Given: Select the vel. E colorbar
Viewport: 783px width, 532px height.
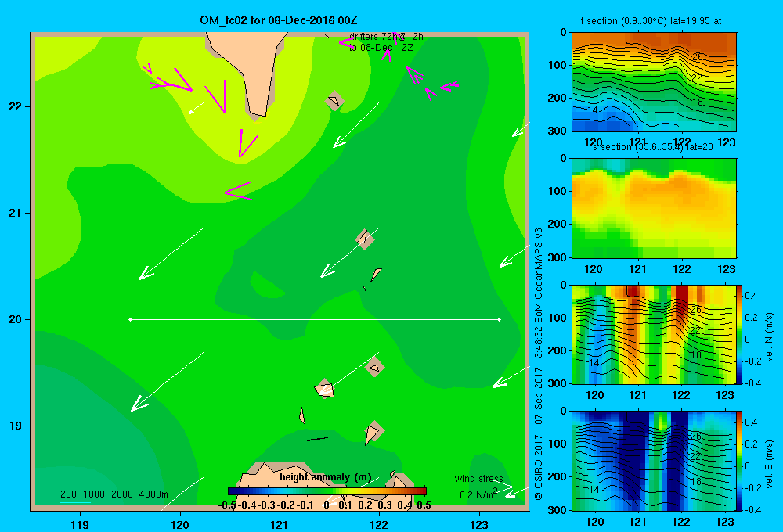Looking at the screenshot, I should [x=739, y=461].
